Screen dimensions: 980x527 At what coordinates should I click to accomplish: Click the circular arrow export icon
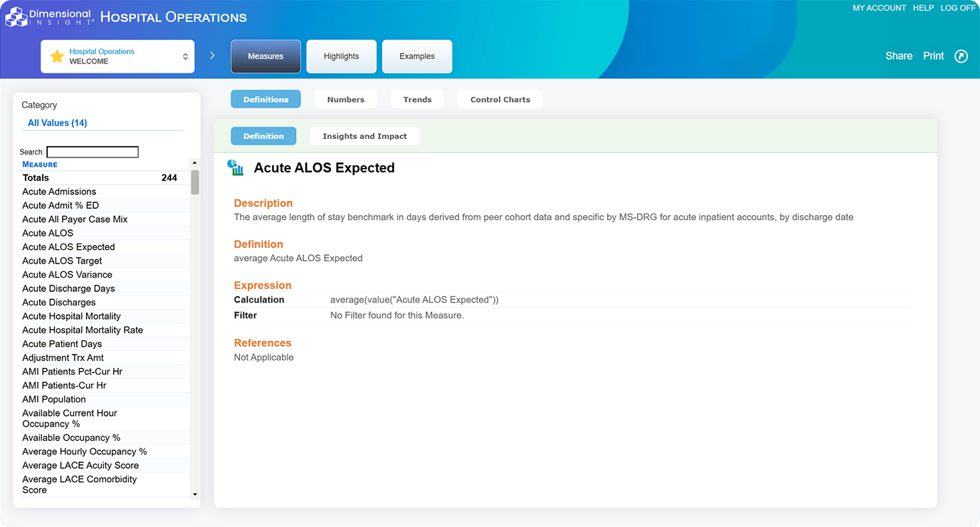pos(961,56)
